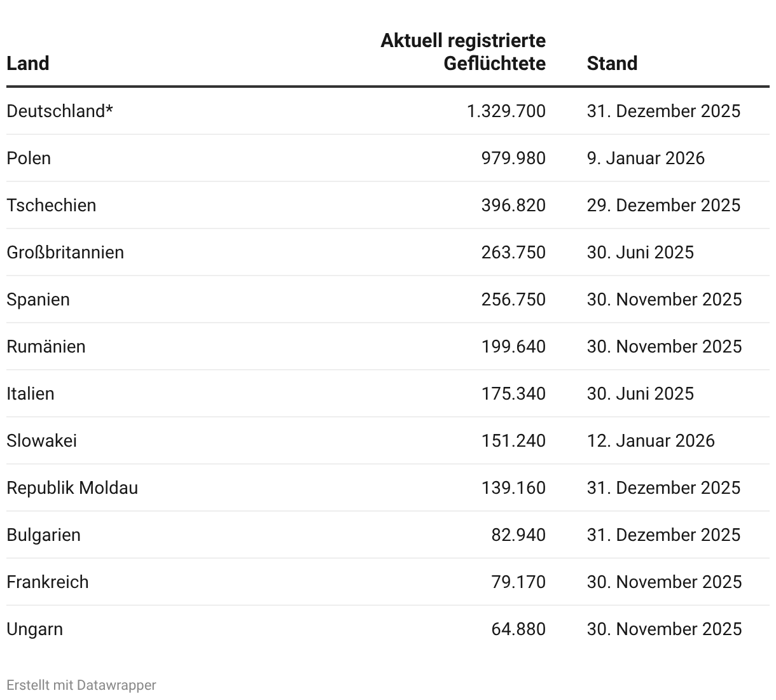This screenshot has height=700, width=776.
Task: Select the Deutschland* row label
Action: pyautogui.click(x=60, y=111)
